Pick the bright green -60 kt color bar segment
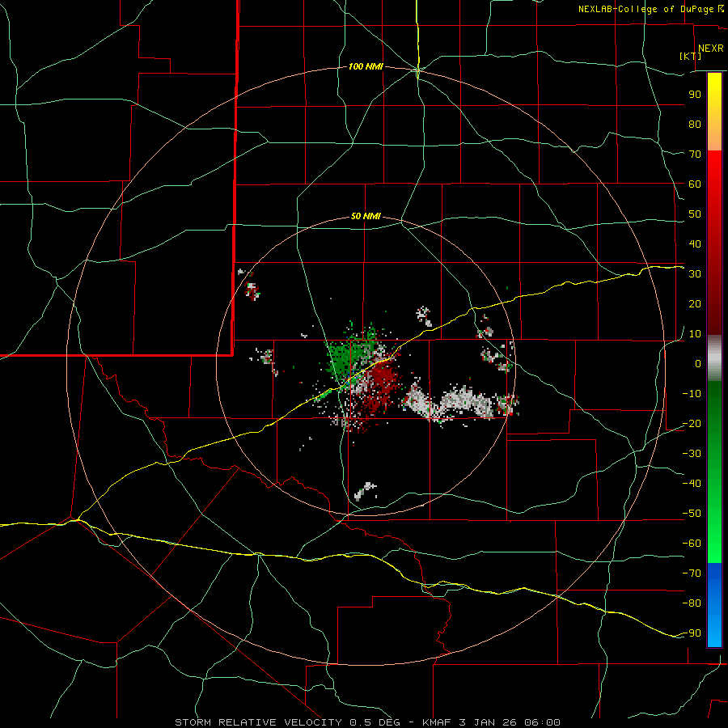Screen dimensions: 728x728 (x=714, y=544)
